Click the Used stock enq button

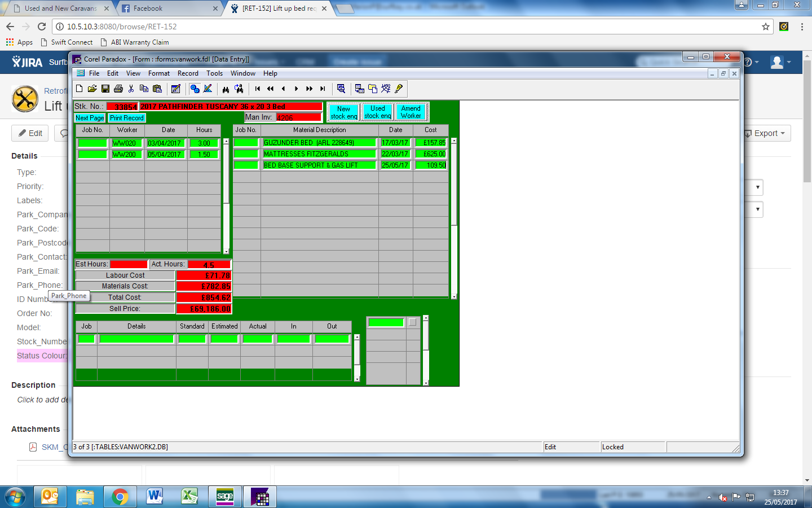pyautogui.click(x=378, y=112)
